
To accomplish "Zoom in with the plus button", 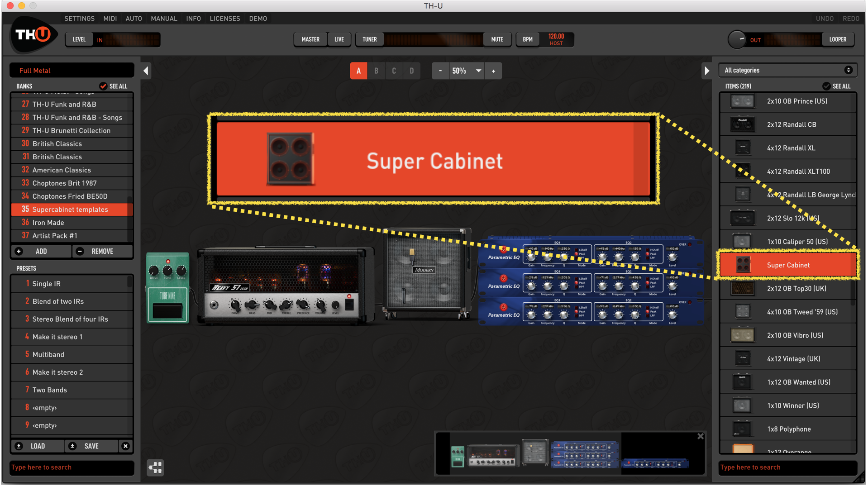I will [493, 71].
